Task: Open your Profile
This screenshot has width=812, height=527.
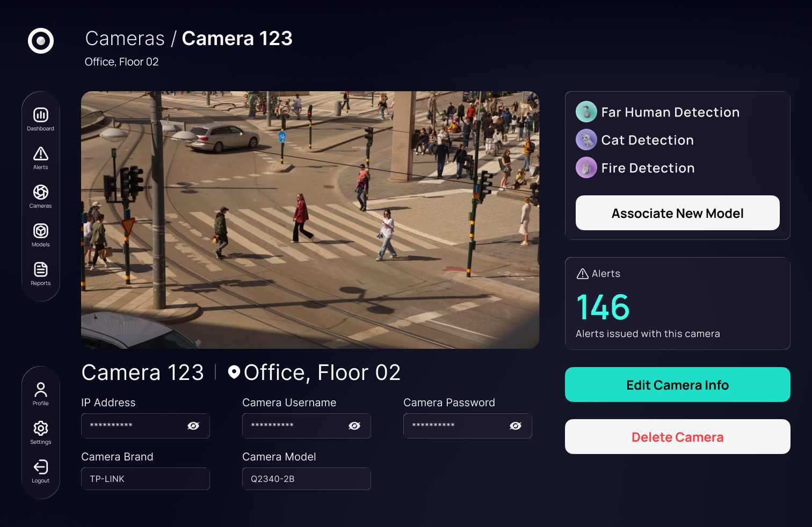Action: 40,392
